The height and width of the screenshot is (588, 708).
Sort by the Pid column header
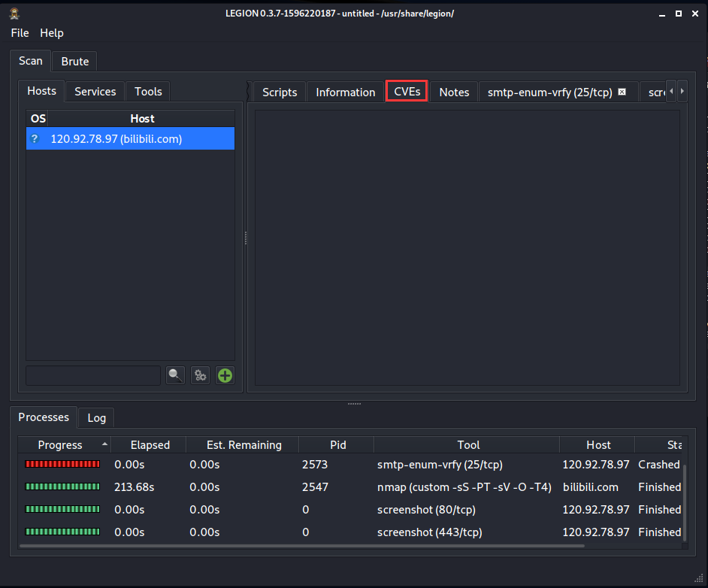337,445
